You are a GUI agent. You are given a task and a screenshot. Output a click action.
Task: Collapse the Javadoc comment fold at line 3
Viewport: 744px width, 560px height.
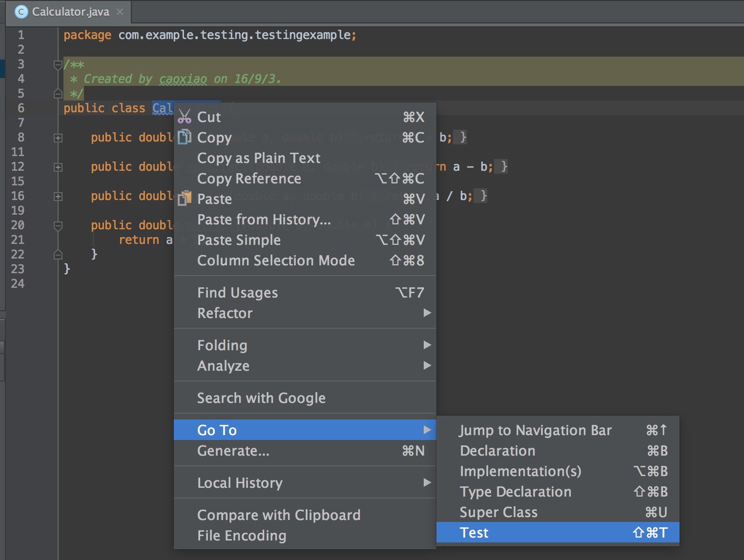pos(58,65)
